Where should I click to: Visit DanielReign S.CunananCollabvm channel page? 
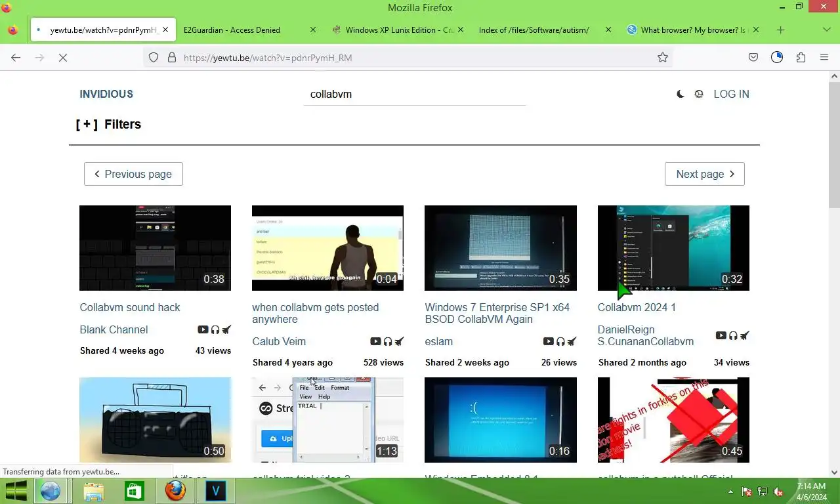[x=646, y=335]
